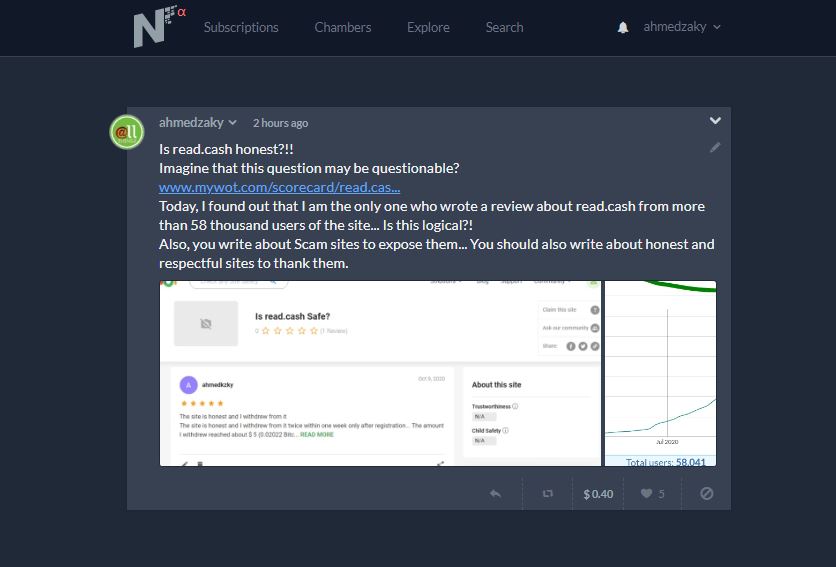Click the reply arrow icon on the post
Viewport: 836px width, 567px height.
[495, 494]
